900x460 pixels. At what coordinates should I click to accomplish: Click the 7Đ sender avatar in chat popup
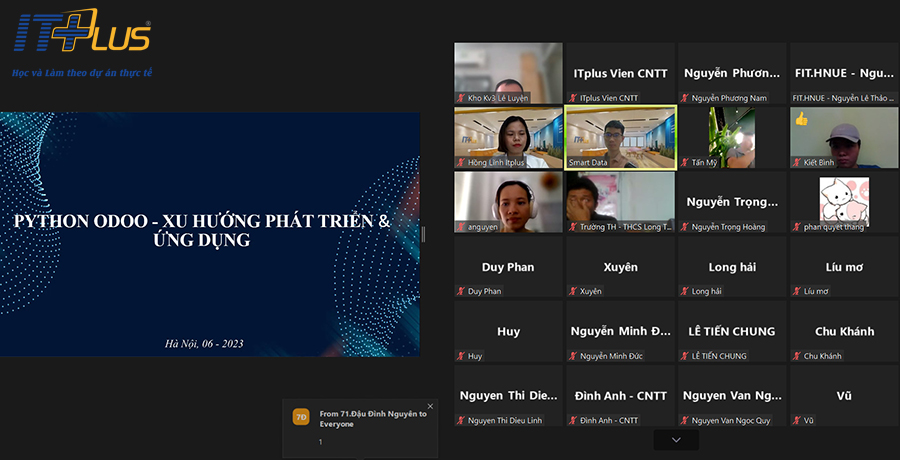(x=300, y=417)
